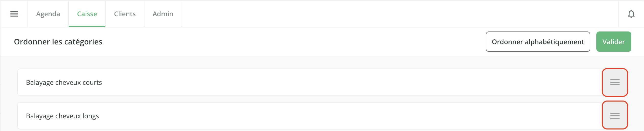Screen dimensions: 644x131
Task: Click the Ordonner les catégories page title
Action: point(58,42)
